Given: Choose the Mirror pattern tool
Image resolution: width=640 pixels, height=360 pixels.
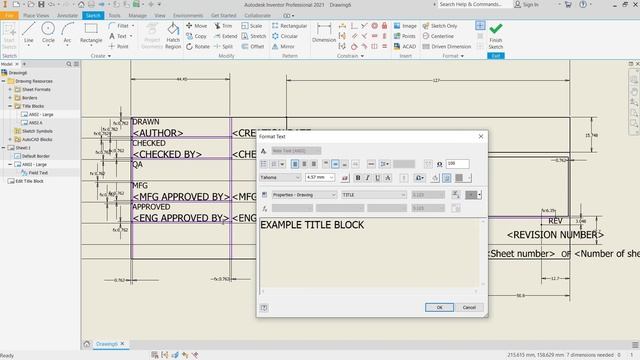Looking at the screenshot, I should click(x=283, y=47).
